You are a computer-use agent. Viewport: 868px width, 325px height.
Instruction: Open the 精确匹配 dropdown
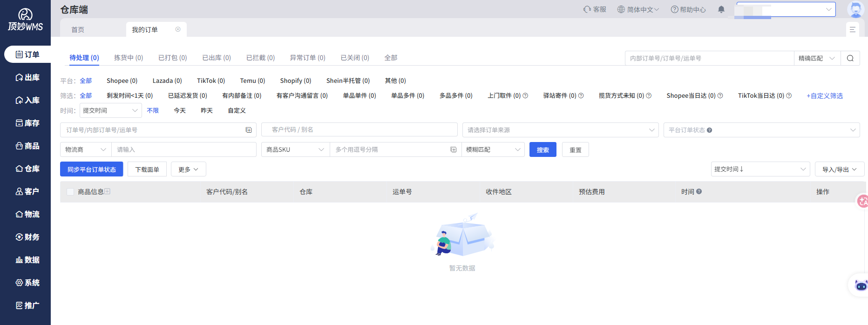point(817,58)
